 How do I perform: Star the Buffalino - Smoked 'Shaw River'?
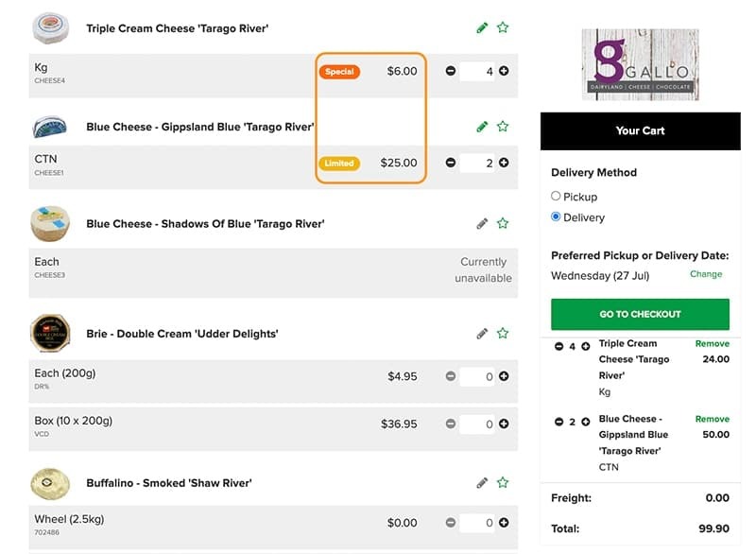pyautogui.click(x=503, y=482)
